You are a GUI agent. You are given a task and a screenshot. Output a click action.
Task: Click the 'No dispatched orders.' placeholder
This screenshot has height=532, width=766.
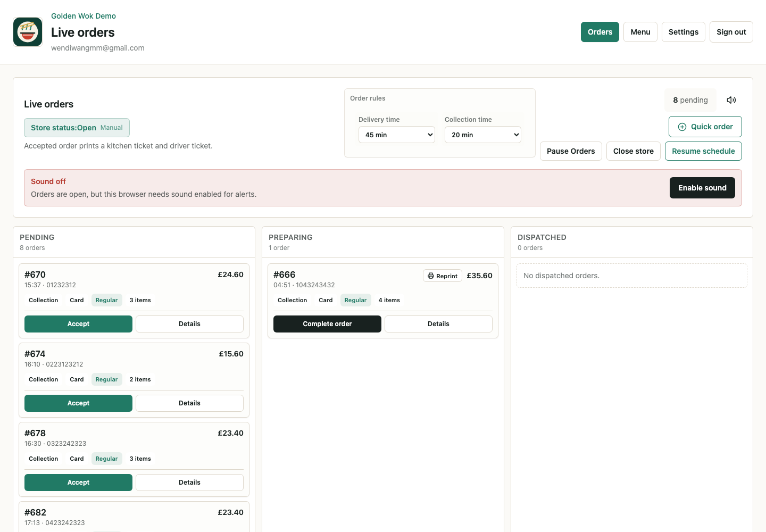coord(632,276)
